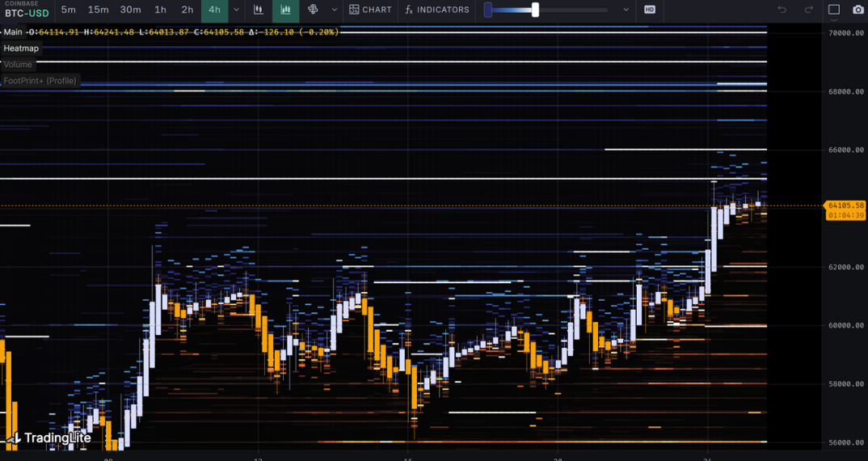Image resolution: width=868 pixels, height=461 pixels.
Task: Switch to the 1h timeframe
Action: [160, 10]
